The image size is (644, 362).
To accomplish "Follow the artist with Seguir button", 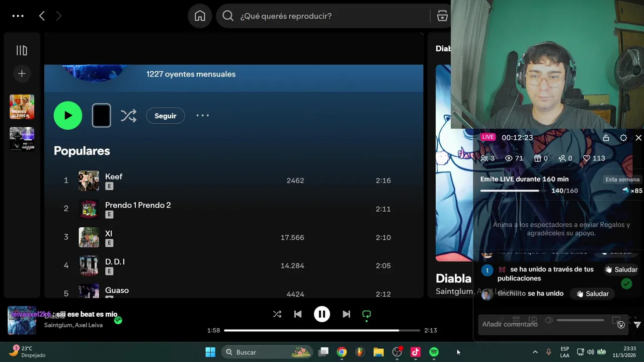I will coord(166,116).
